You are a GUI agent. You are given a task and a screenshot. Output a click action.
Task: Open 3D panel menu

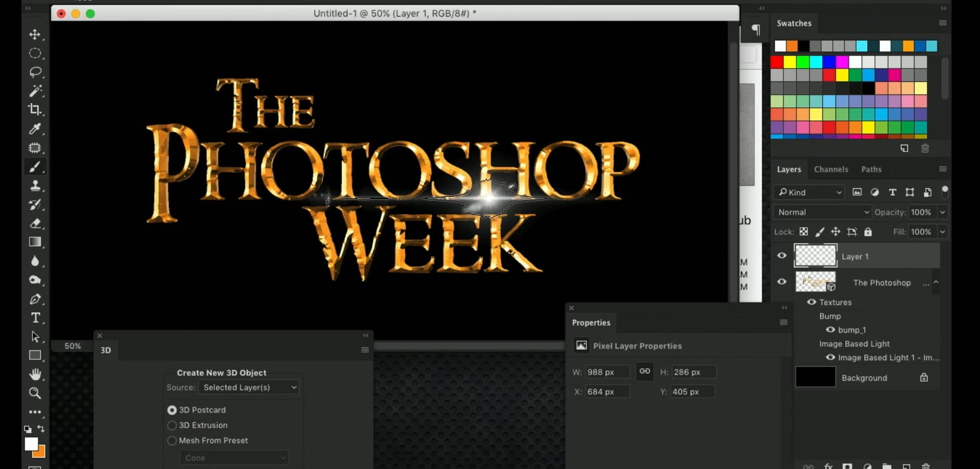coord(365,350)
